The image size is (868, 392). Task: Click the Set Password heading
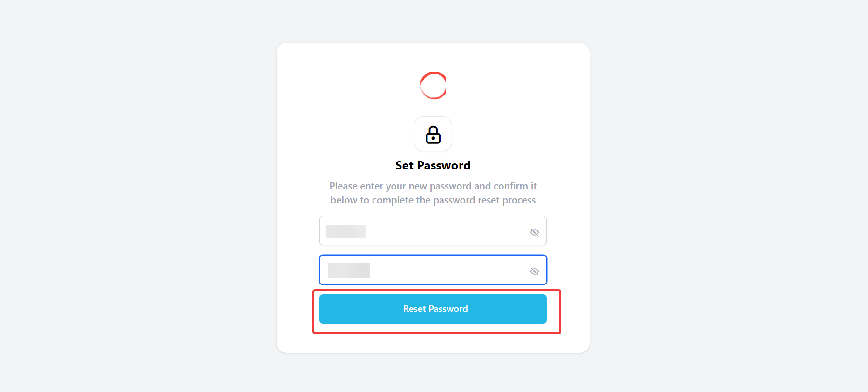coord(433,165)
